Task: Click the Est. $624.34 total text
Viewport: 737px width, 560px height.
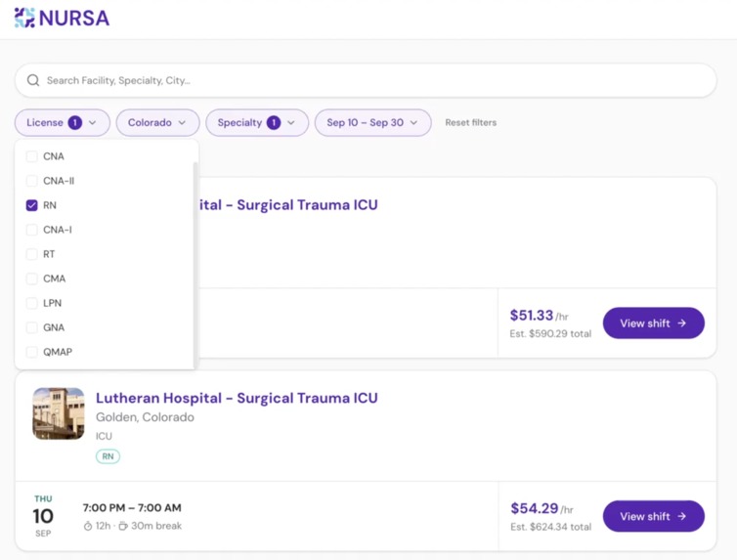Action: [551, 527]
